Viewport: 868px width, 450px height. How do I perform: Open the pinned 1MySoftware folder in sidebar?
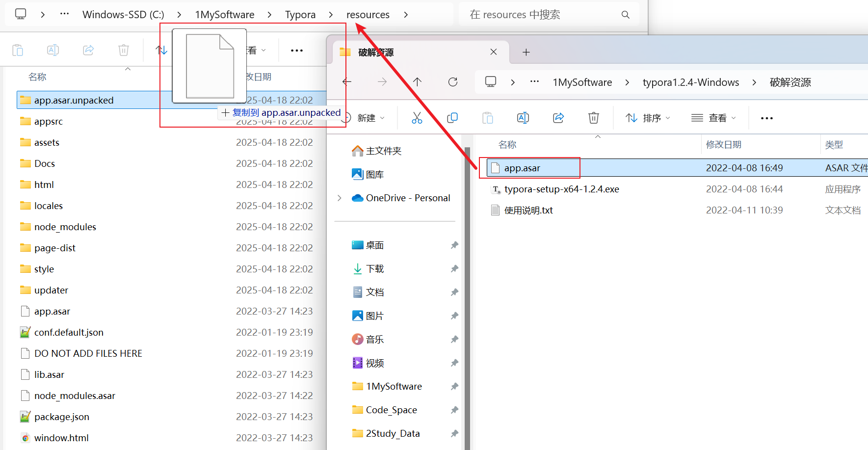tap(387, 386)
